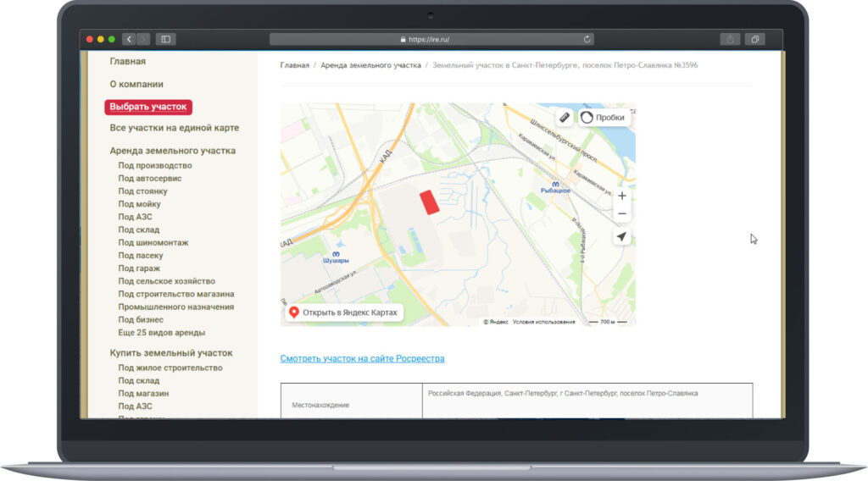Toggle the browser sidebar icon
The image size is (868, 481).
tap(165, 39)
